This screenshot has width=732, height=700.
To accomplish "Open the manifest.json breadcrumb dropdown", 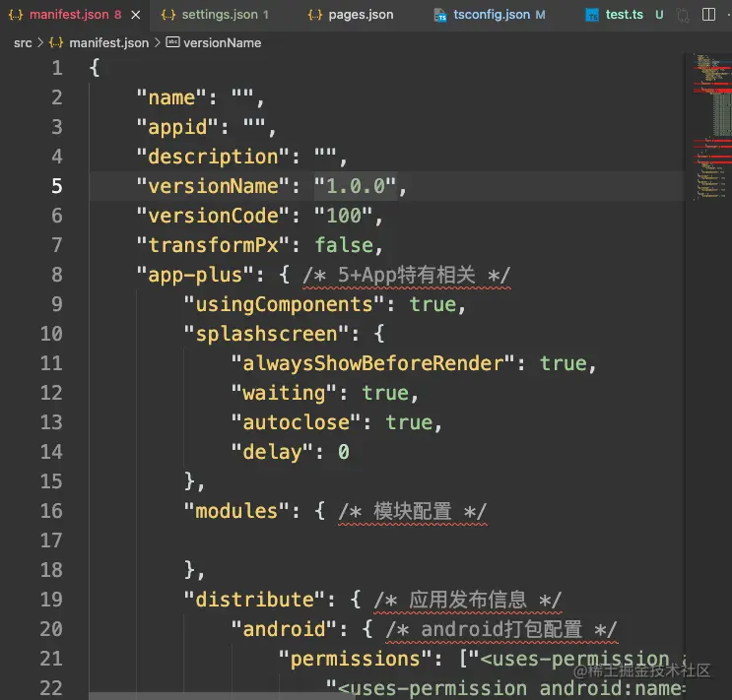I will coord(108,43).
